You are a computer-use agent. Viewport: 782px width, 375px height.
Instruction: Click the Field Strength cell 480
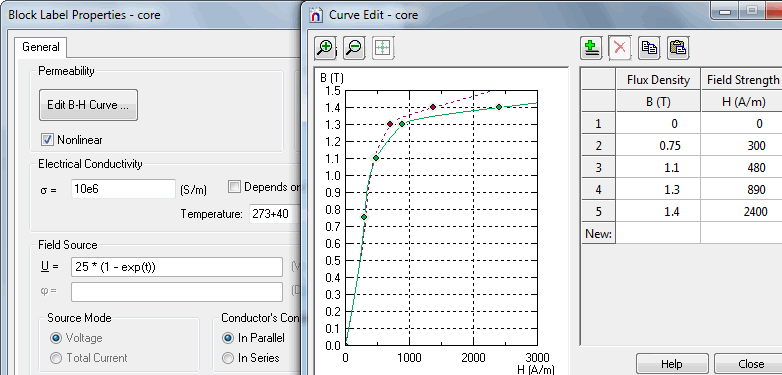pyautogui.click(x=742, y=168)
